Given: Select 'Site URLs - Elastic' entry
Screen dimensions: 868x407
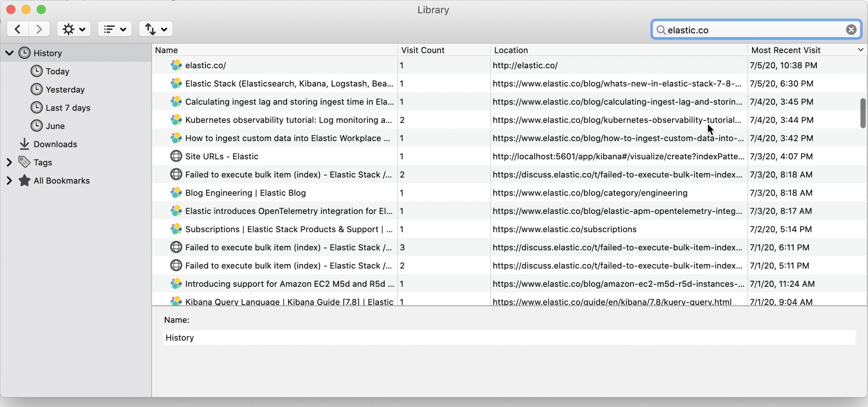Looking at the screenshot, I should click(x=222, y=156).
